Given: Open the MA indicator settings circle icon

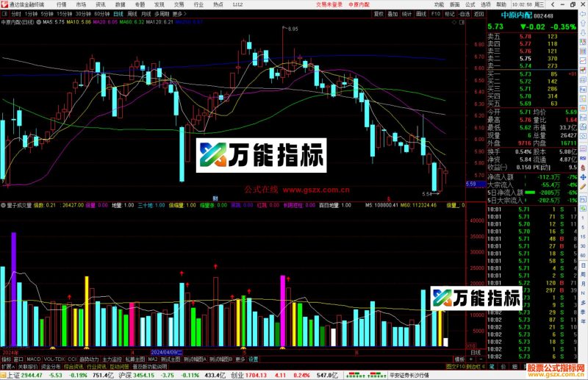Looking at the screenshot, I should pyautogui.click(x=39, y=22).
